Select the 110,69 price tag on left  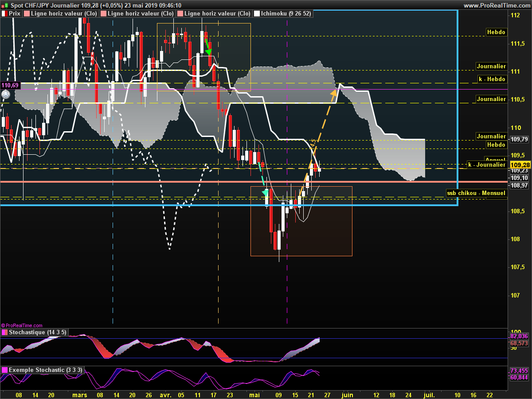pyautogui.click(x=9, y=85)
